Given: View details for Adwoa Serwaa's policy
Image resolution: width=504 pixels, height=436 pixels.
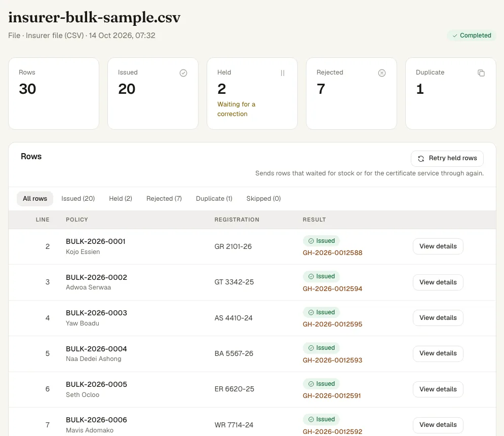Looking at the screenshot, I should 438,282.
